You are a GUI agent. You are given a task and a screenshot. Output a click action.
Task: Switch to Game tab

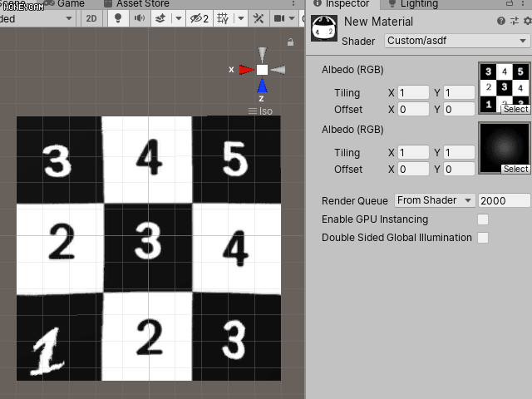tap(65, 3)
